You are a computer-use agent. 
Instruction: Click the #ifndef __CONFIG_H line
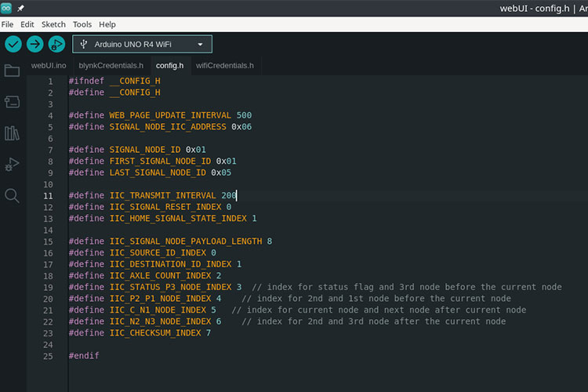(114, 81)
